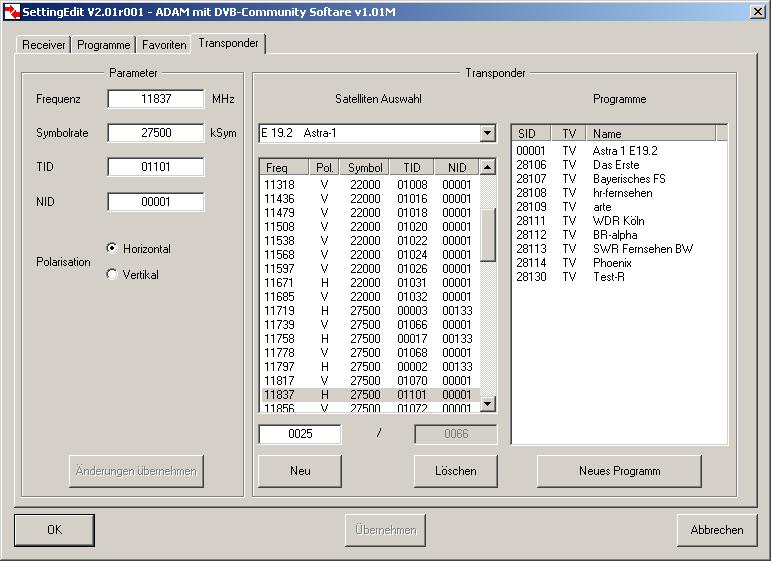Select transponder row 11568
771x561 pixels.
coord(369,255)
